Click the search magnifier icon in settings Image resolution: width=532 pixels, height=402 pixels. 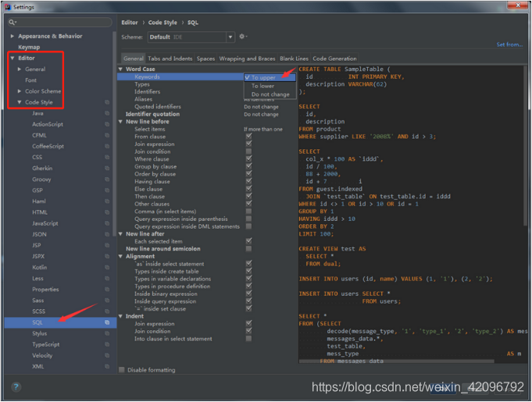pyautogui.click(x=12, y=23)
